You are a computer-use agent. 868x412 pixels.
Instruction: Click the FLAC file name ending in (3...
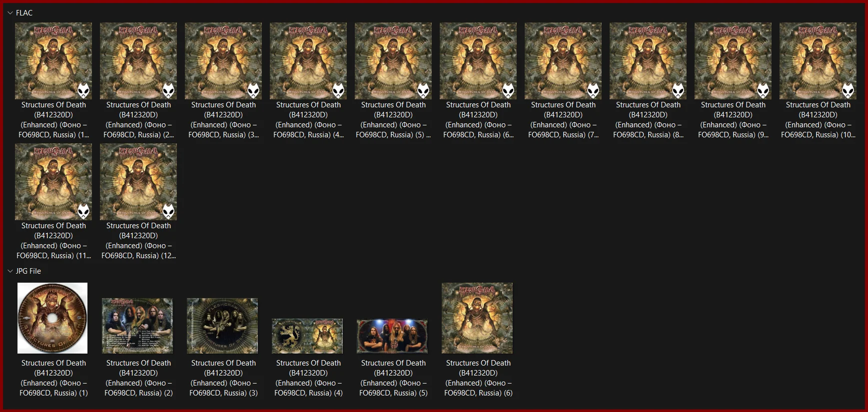click(223, 120)
